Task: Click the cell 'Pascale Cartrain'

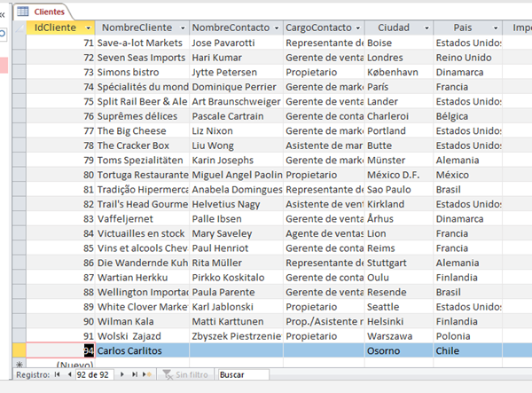Action: (236, 116)
